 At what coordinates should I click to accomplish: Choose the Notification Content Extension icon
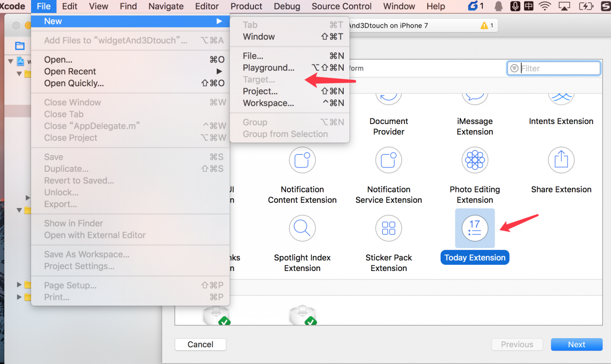(x=302, y=160)
